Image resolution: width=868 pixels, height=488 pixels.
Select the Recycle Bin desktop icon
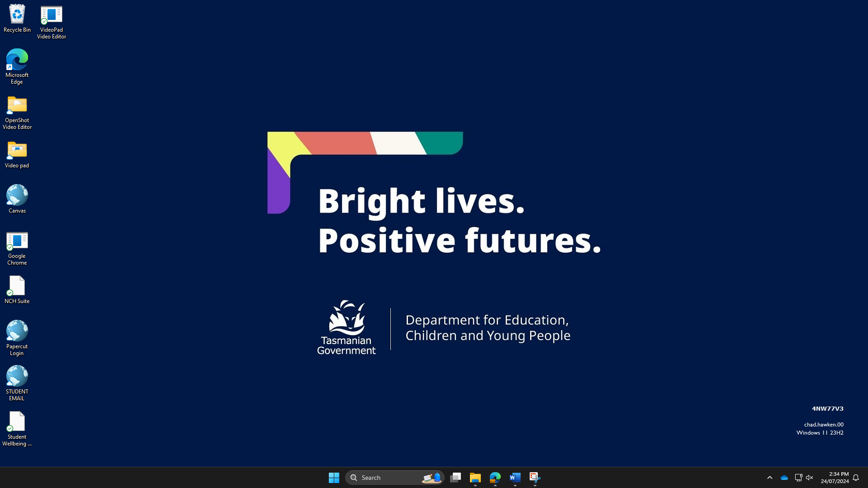[17, 19]
